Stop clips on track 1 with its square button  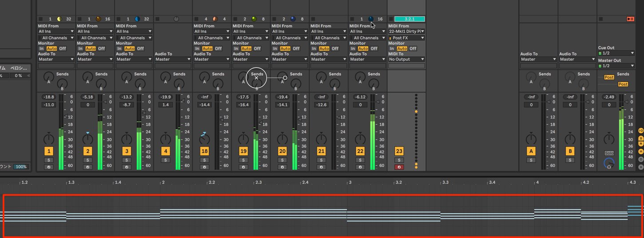click(40, 19)
